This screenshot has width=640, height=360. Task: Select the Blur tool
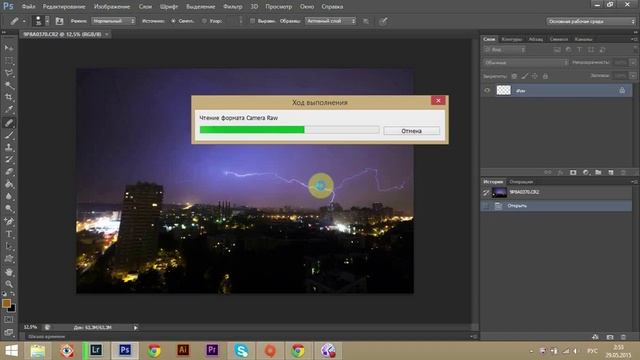[x=9, y=196]
